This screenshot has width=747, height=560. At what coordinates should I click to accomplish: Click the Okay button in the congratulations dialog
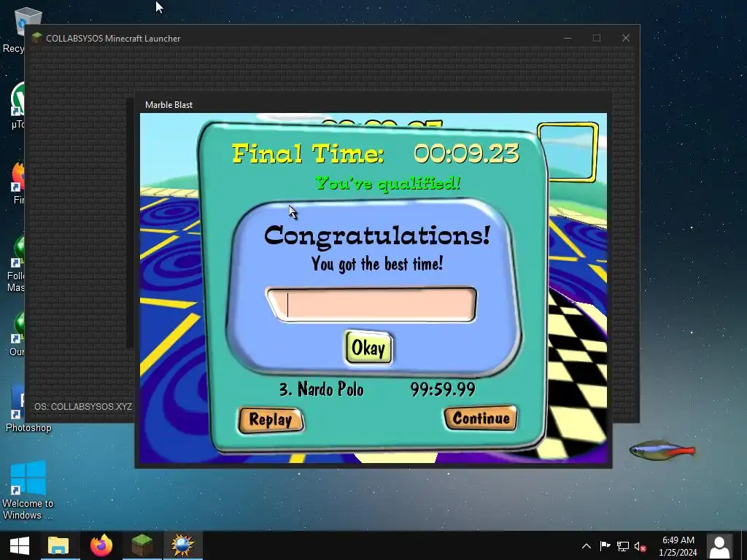coord(368,348)
